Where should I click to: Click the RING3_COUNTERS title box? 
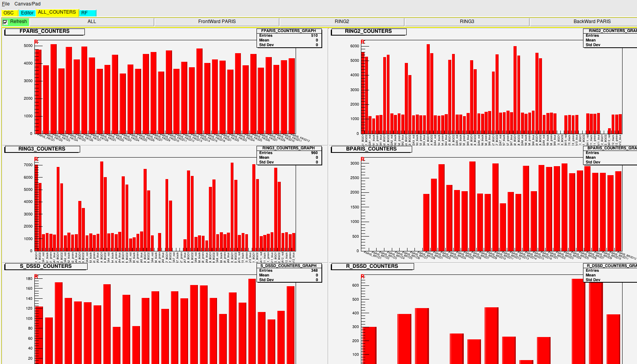pos(42,149)
